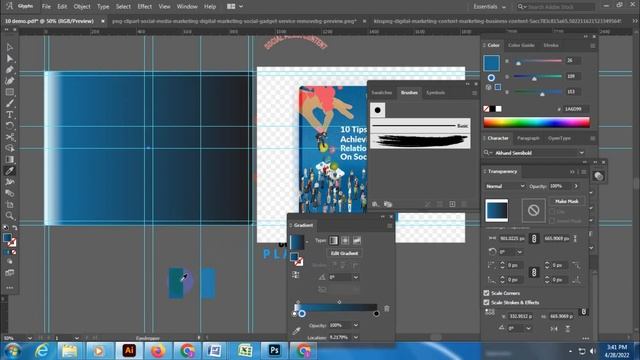Toggle the stroke box in Gradient panel

pyautogui.click(x=299, y=262)
